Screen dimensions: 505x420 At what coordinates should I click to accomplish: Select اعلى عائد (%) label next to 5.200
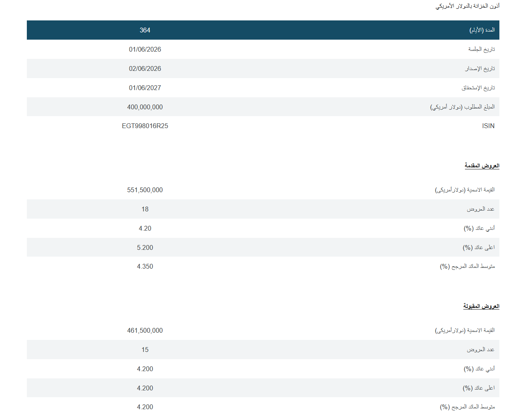coord(479,247)
